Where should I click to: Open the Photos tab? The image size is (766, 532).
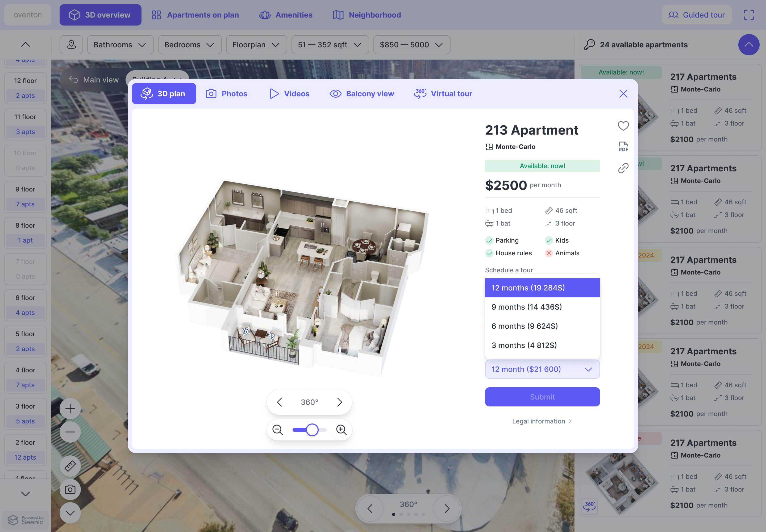227,94
